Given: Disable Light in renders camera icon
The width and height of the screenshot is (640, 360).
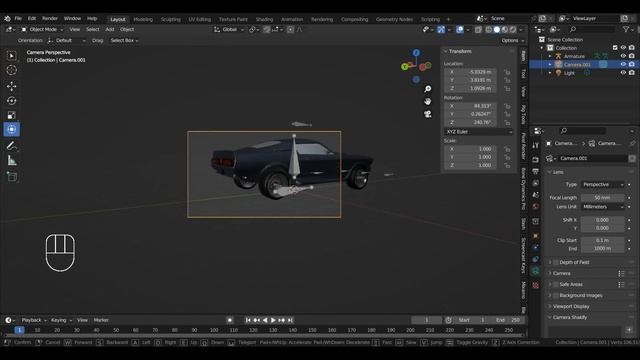Looking at the screenshot, I should pyautogui.click(x=632, y=73).
